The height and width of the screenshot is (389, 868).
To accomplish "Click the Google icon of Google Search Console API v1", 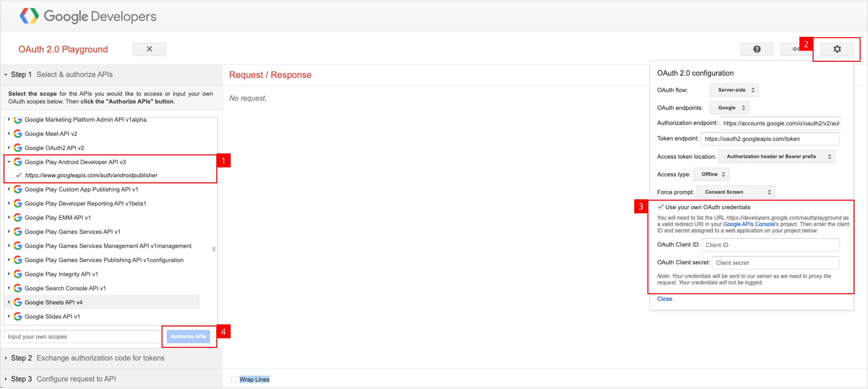I will (x=18, y=288).
